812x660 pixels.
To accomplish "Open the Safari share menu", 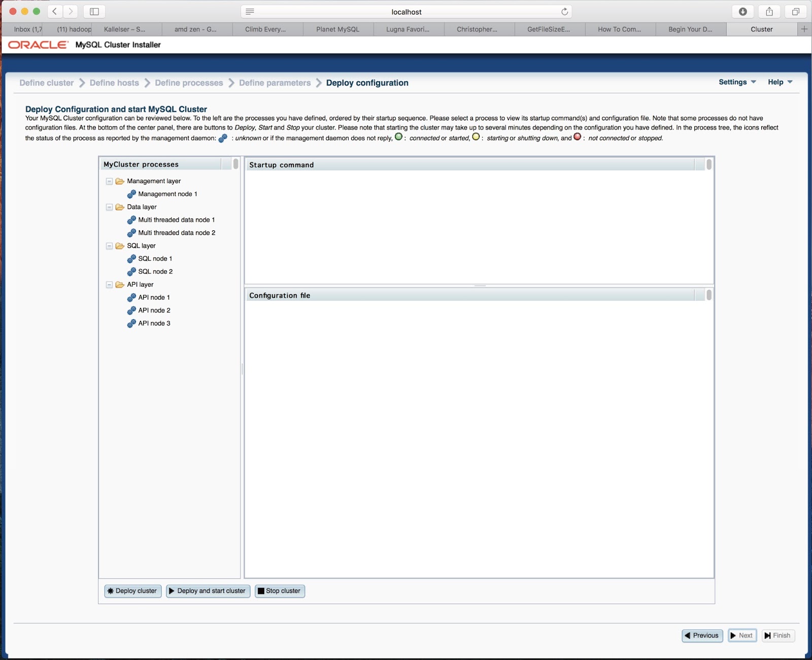I will (769, 12).
